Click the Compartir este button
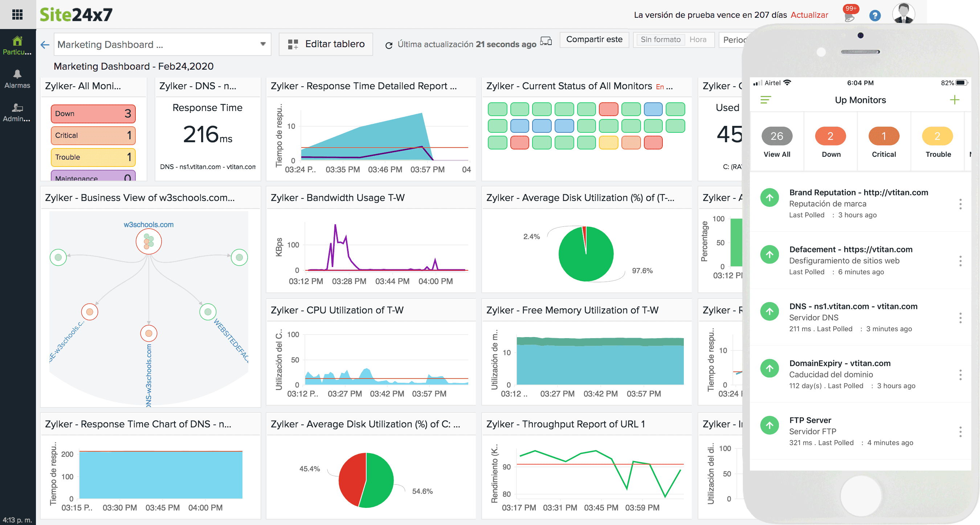Viewport: 980px width, 525px height. tap(594, 40)
